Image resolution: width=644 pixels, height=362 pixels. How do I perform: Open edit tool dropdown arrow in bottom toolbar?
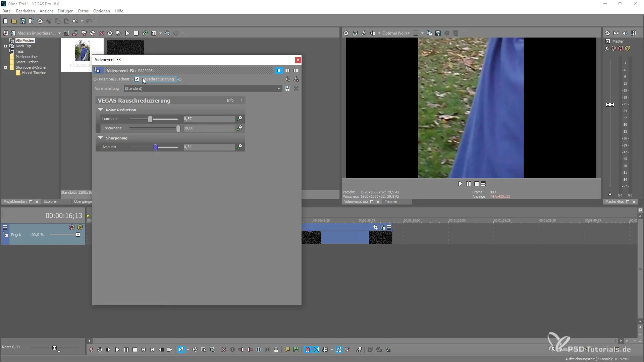point(188,350)
